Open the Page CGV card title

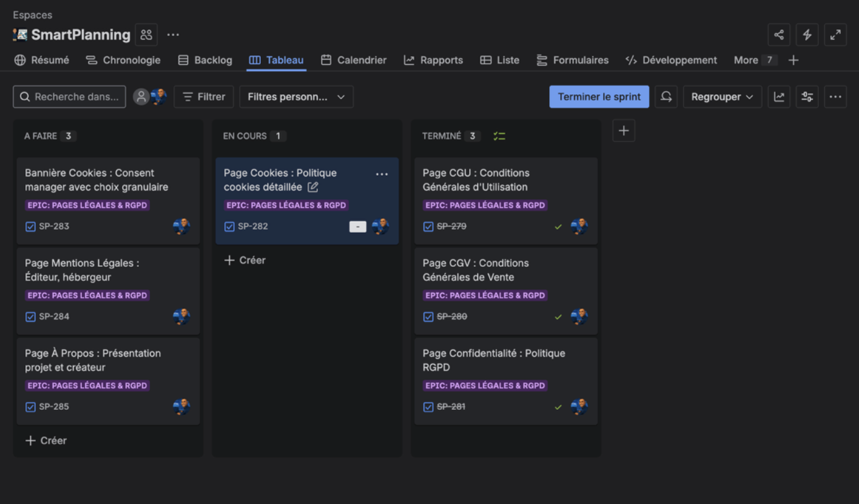point(476,270)
